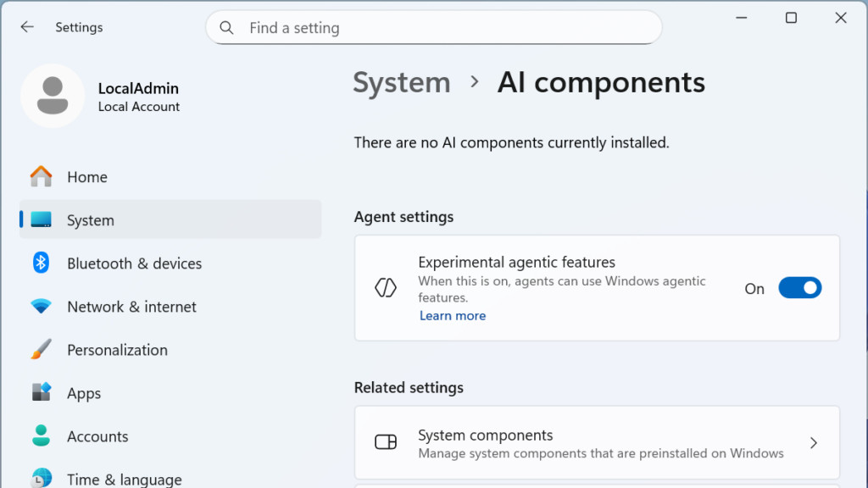Viewport: 868px width, 488px height.
Task: Click the Learn more link
Action: (452, 315)
